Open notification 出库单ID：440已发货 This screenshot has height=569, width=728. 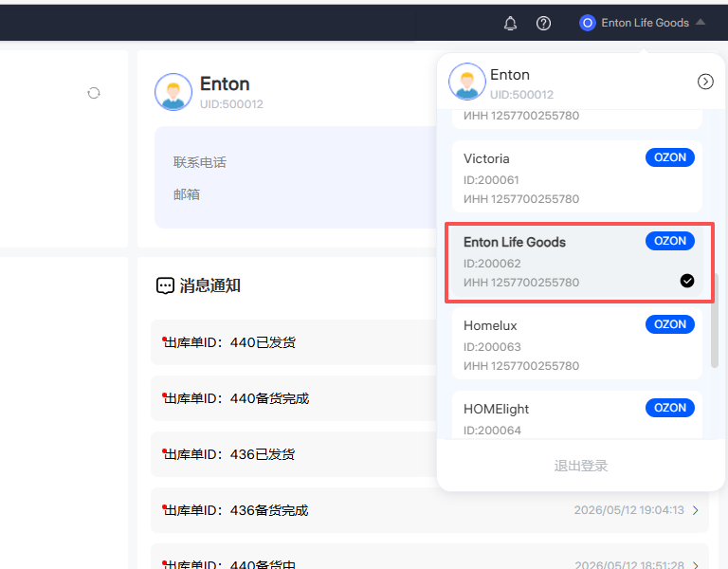(294, 342)
